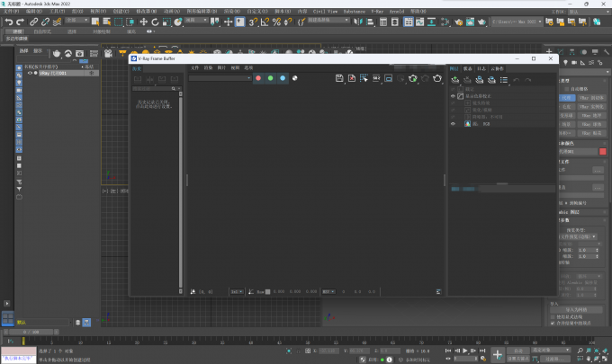Viewport: 612px width, 364px height.
Task: Open reference coordinate system dropdown
Action: pos(196,21)
